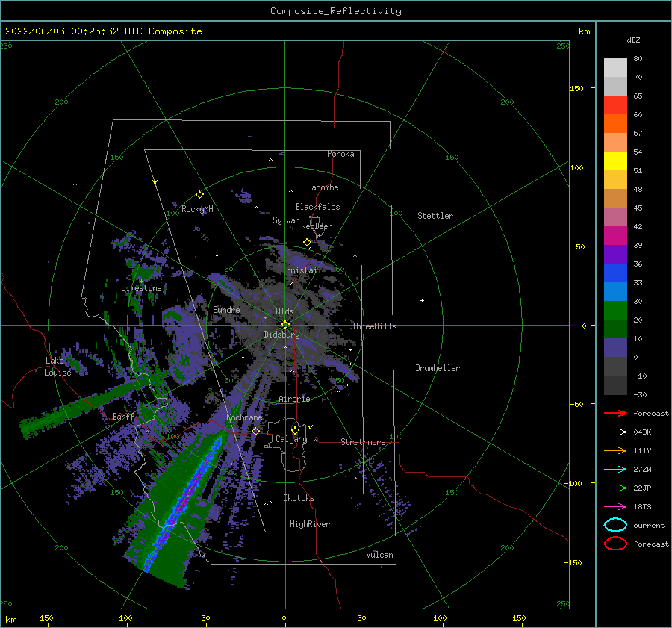Click the Okotoks city label
672x628 pixels.
299,497
